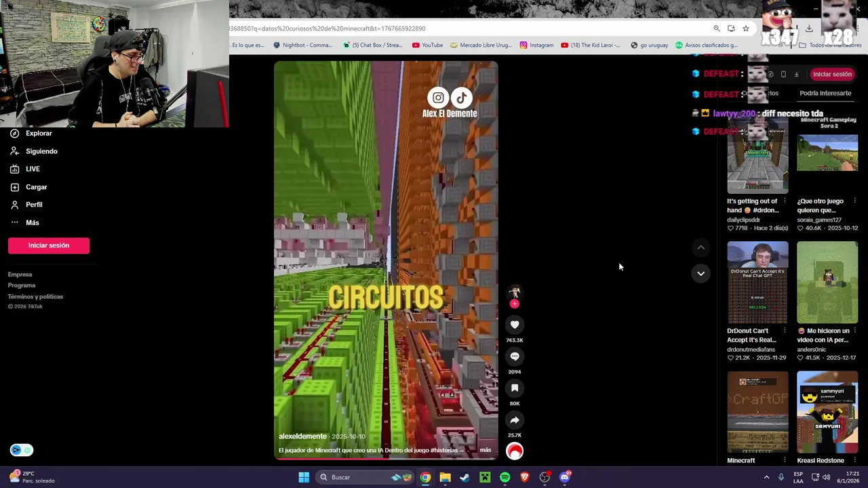This screenshot has width=868, height=488.
Task: Click the taskbar Buscar search box
Action: (x=366, y=477)
